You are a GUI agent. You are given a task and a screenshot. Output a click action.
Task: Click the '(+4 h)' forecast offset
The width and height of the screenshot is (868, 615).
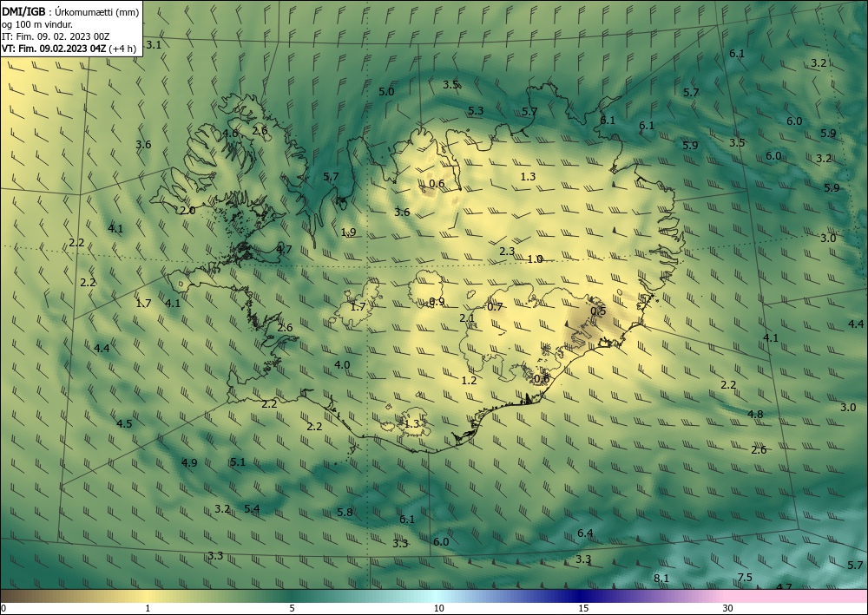122,49
